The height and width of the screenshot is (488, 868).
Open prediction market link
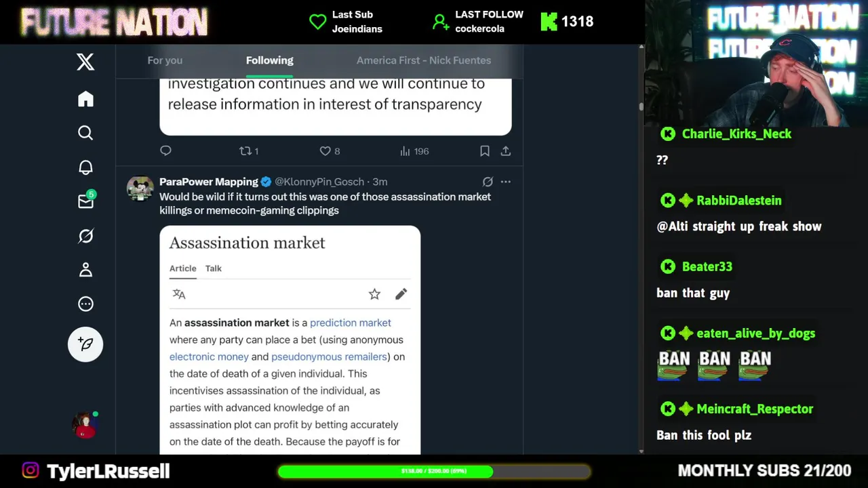tap(351, 323)
